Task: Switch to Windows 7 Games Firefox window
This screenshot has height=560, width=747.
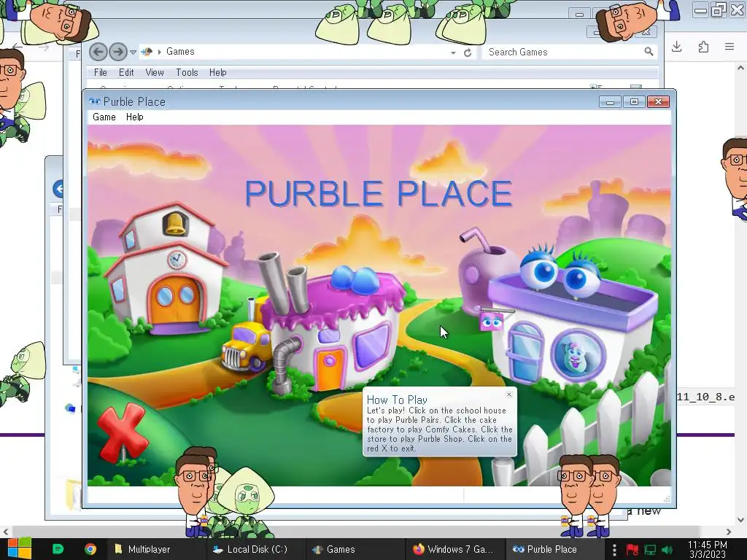Action: (454, 549)
